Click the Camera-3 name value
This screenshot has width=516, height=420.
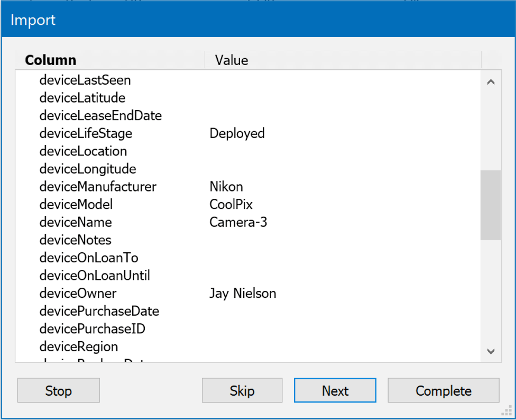(238, 222)
